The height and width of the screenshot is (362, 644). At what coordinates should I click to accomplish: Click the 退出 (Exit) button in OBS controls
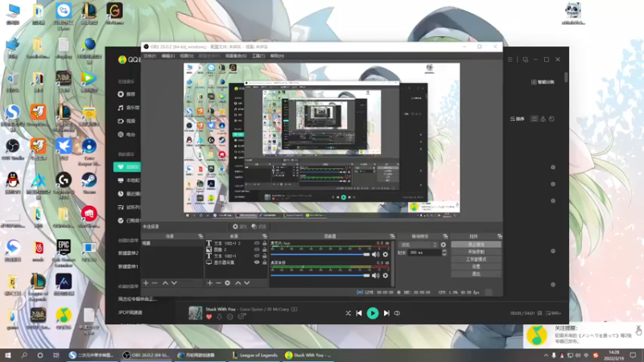point(476,274)
